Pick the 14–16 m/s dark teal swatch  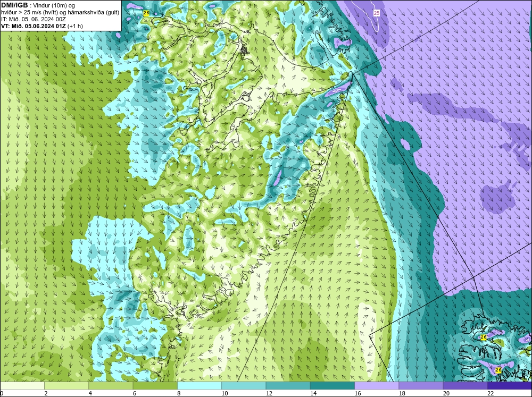click(332, 385)
